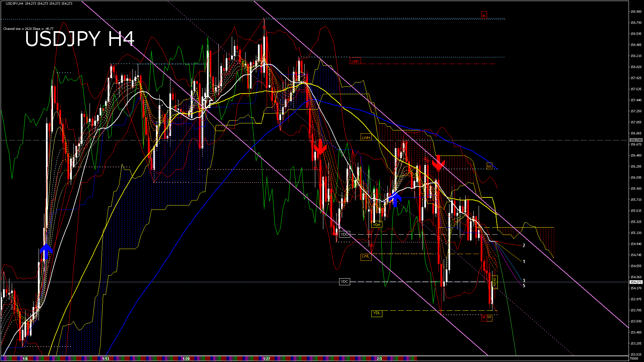The height and width of the screenshot is (362, 644).
Task: Click the 156.744 gray price tag
Action: pos(636,140)
